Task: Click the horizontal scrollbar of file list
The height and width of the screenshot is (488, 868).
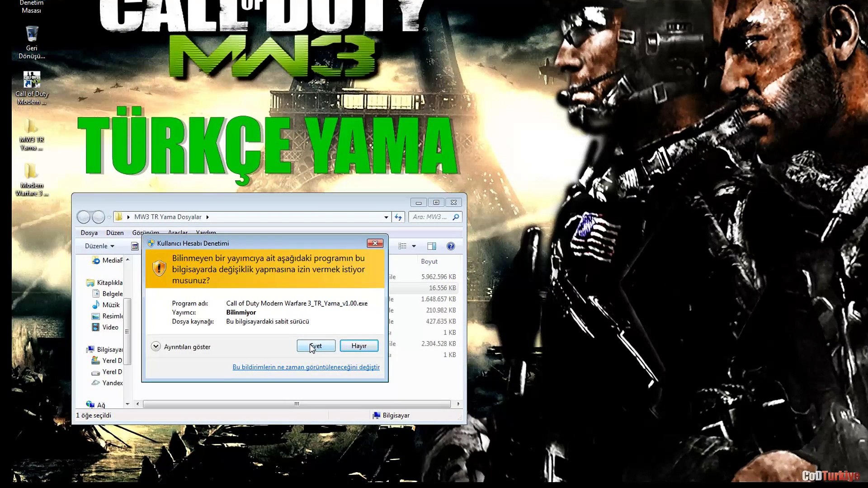Action: tap(297, 404)
